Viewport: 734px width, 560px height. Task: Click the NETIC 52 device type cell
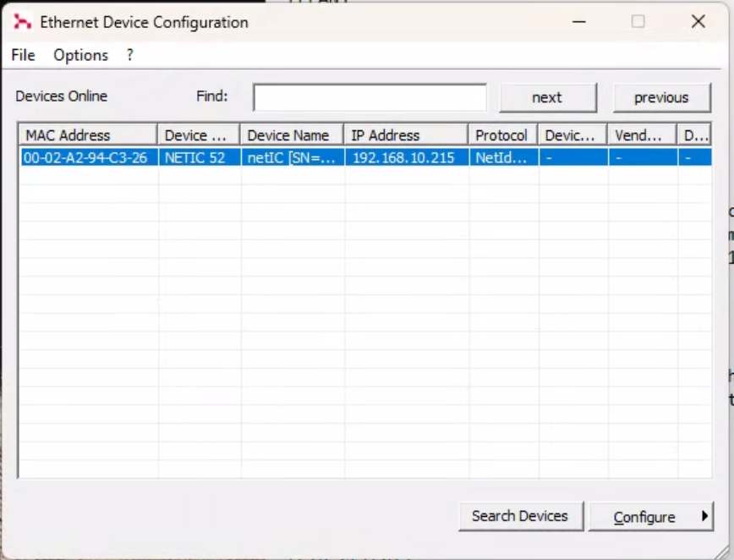pos(195,158)
